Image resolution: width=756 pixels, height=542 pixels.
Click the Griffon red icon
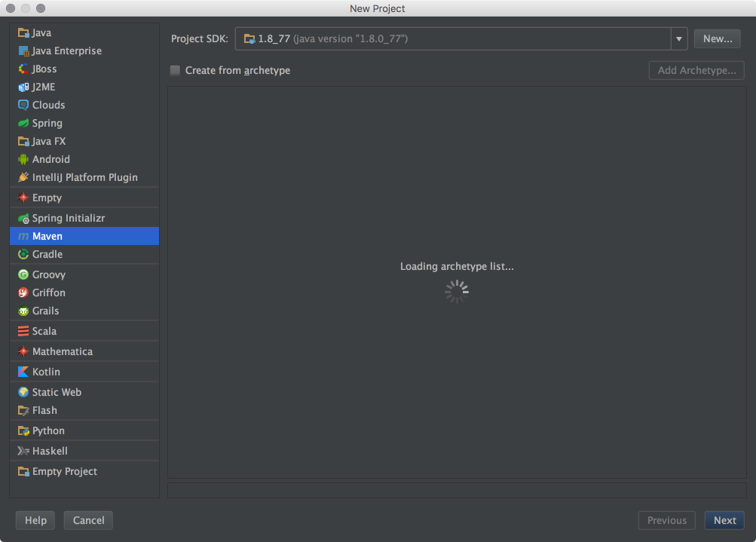coord(23,292)
